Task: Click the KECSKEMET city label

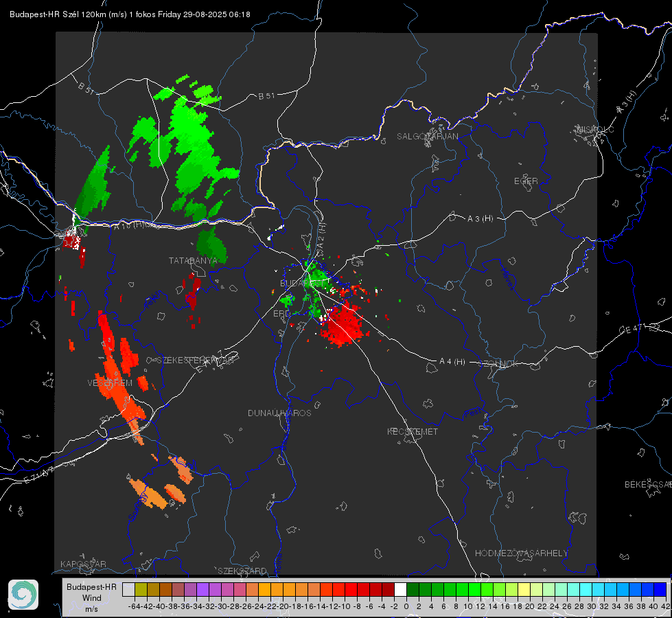Action: 413,431
